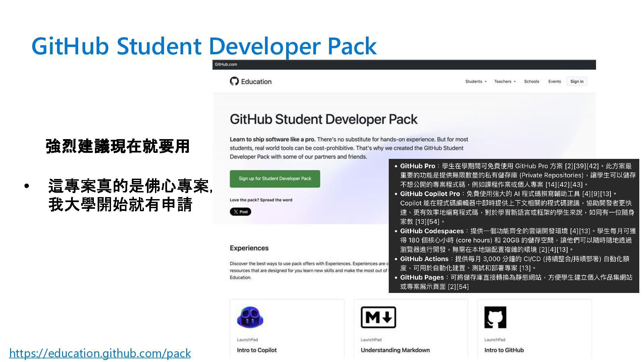Click the GitHub logo in the Intro to GitHub card

pos(495,317)
